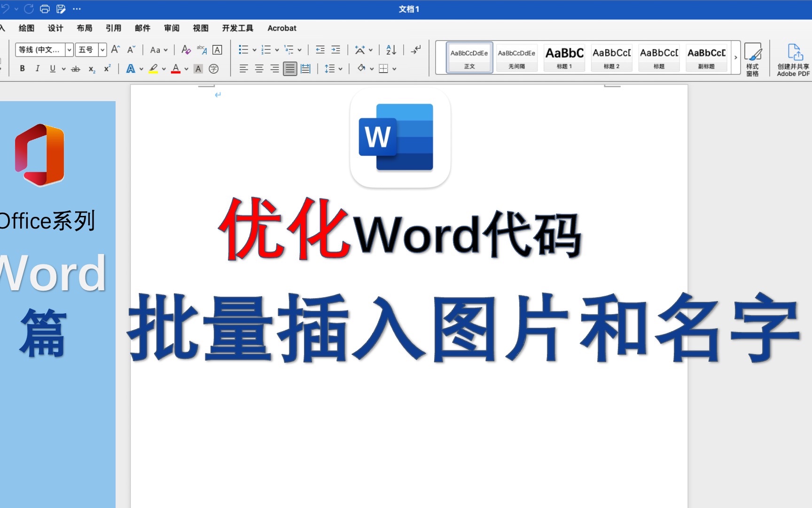Toggle Justify alignment button
812x508 pixels.
coord(290,69)
